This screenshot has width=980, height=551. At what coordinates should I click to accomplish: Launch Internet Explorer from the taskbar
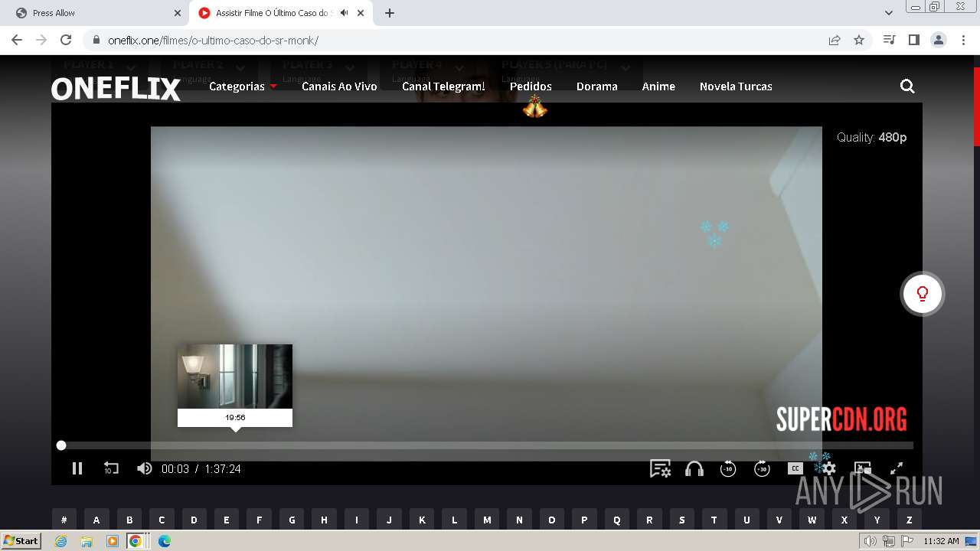coord(60,541)
